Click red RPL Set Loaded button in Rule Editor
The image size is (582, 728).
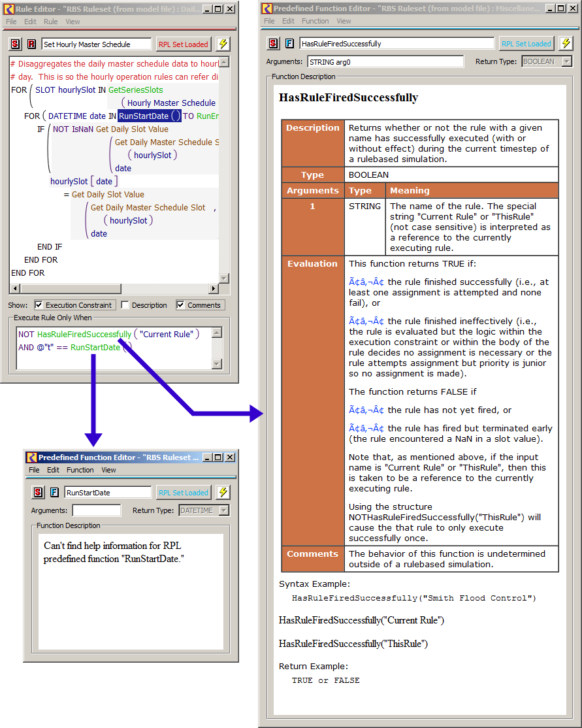[x=184, y=44]
